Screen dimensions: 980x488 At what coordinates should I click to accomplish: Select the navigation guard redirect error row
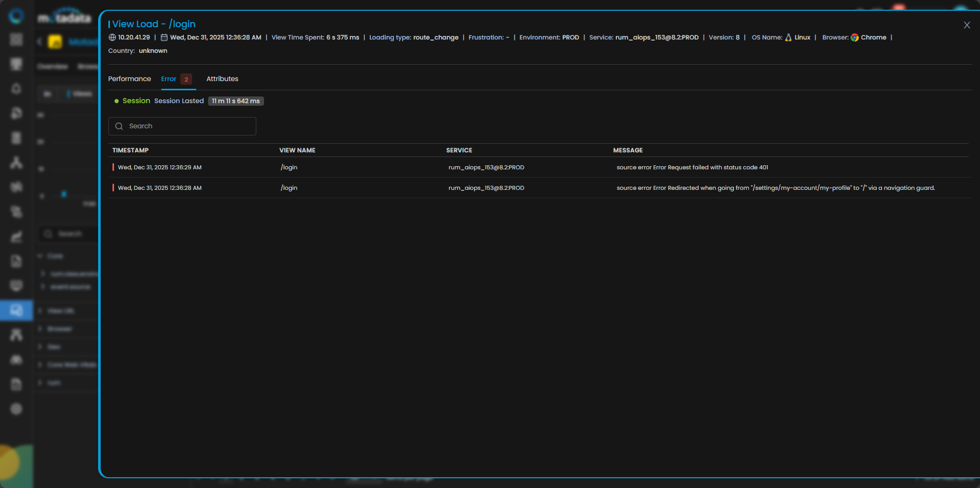(775, 188)
